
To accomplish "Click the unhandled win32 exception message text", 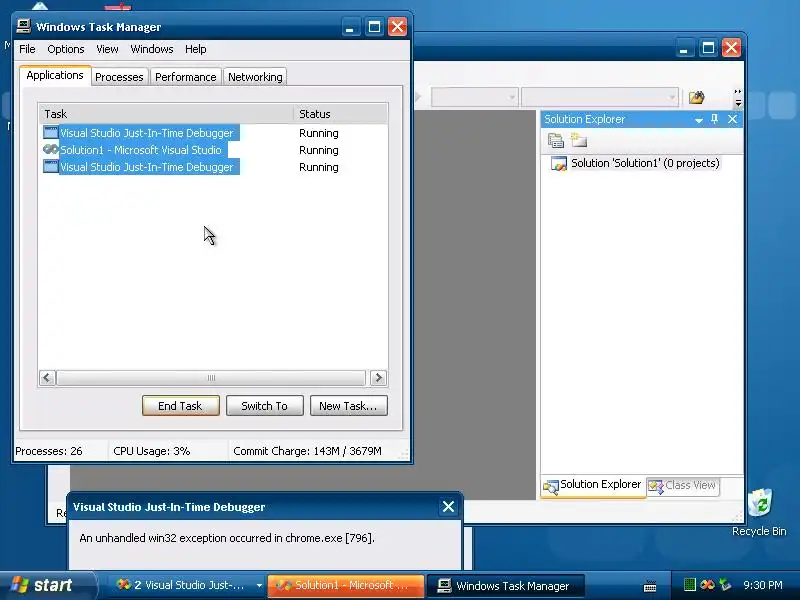I will click(227, 538).
